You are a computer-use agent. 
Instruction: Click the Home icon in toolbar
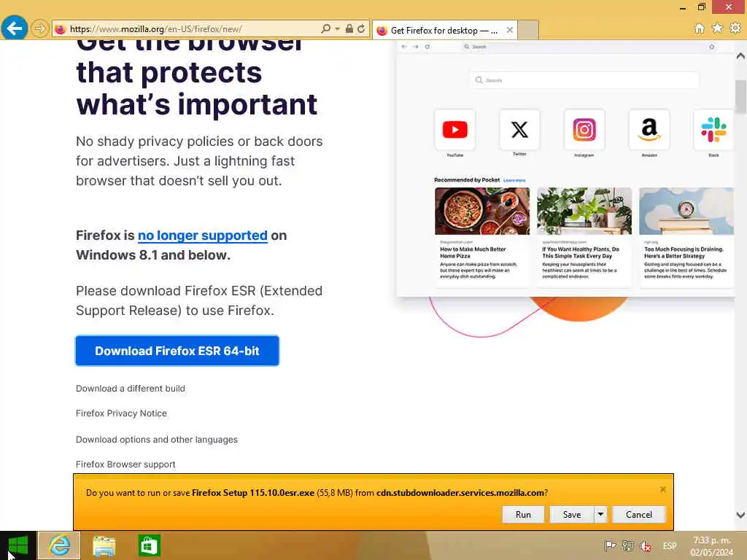(700, 28)
